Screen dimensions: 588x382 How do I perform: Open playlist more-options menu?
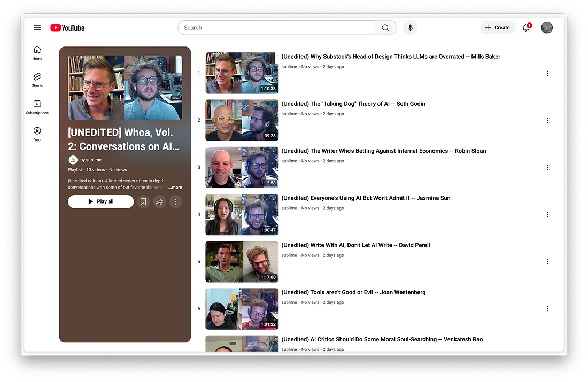pos(175,201)
